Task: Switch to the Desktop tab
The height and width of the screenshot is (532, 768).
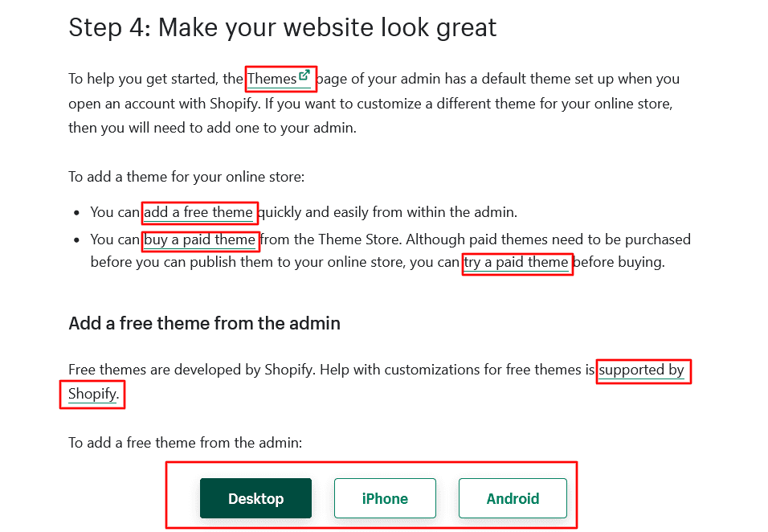Action: tap(255, 498)
